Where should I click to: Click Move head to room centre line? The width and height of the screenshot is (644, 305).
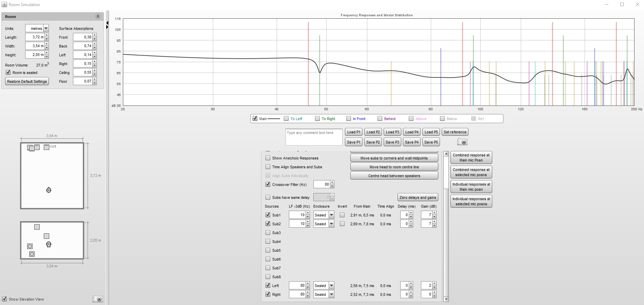[394, 167]
